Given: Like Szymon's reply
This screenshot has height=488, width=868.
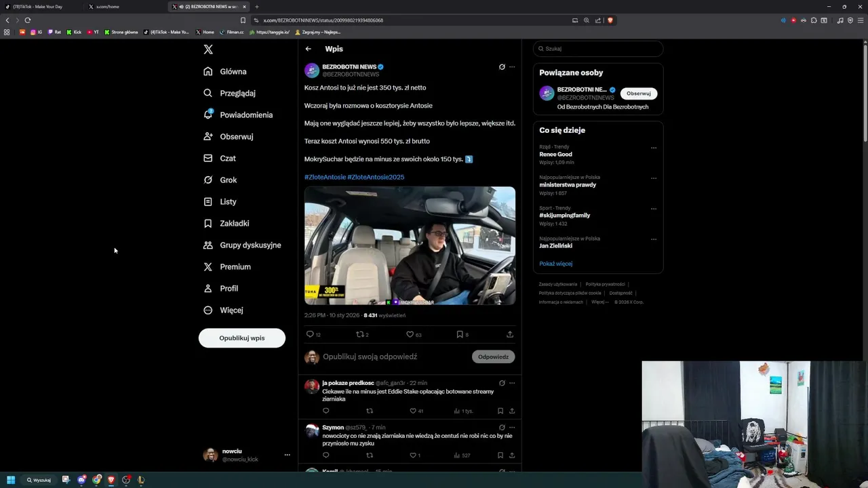Looking at the screenshot, I should pos(412,455).
